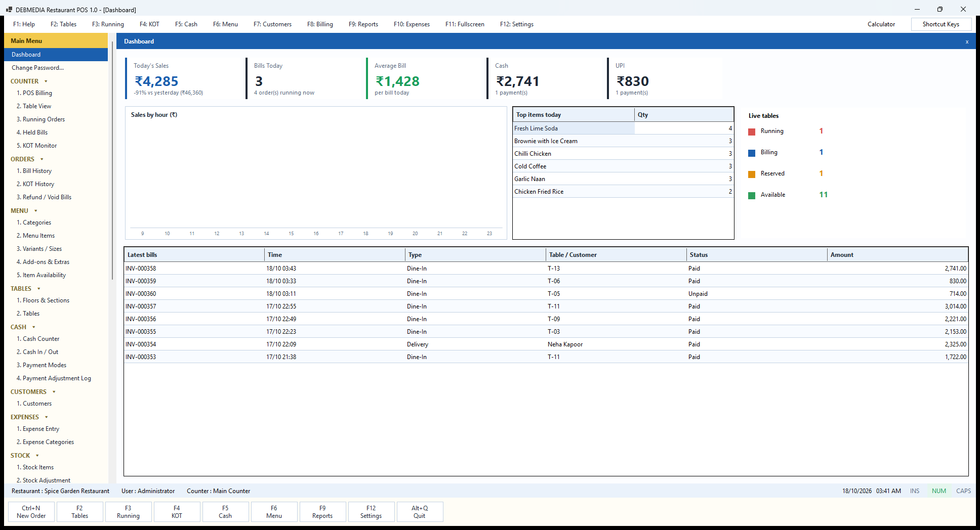This screenshot has height=530, width=980.
Task: Click the blue Billing swatch in Live tables
Action: coord(752,153)
